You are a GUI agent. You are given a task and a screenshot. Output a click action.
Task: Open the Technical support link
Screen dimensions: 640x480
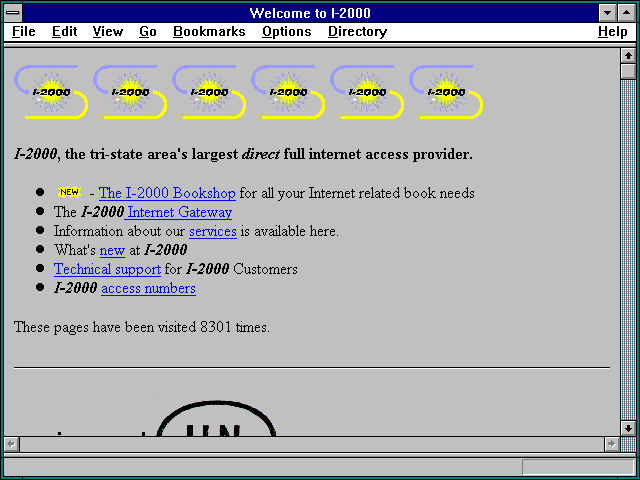(107, 269)
